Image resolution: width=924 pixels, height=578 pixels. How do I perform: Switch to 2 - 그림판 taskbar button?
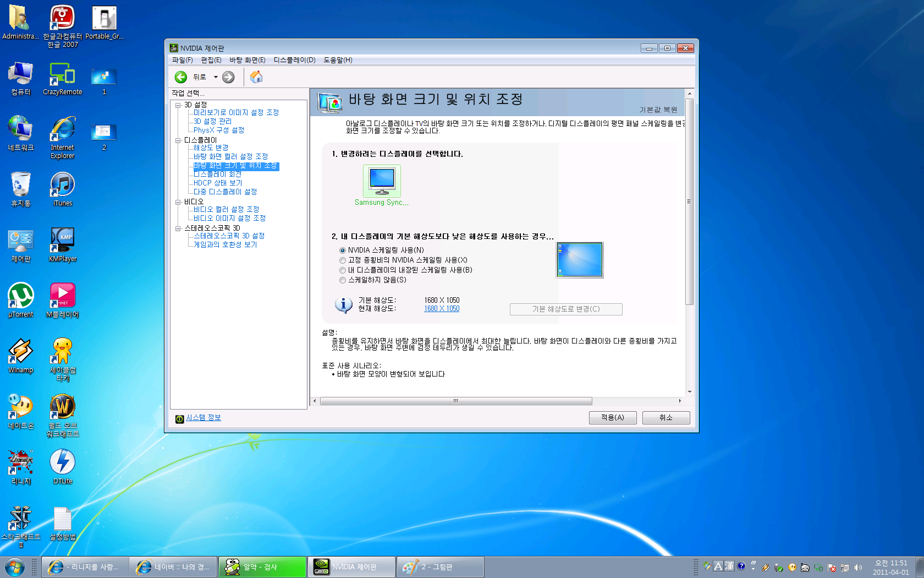pyautogui.click(x=440, y=567)
